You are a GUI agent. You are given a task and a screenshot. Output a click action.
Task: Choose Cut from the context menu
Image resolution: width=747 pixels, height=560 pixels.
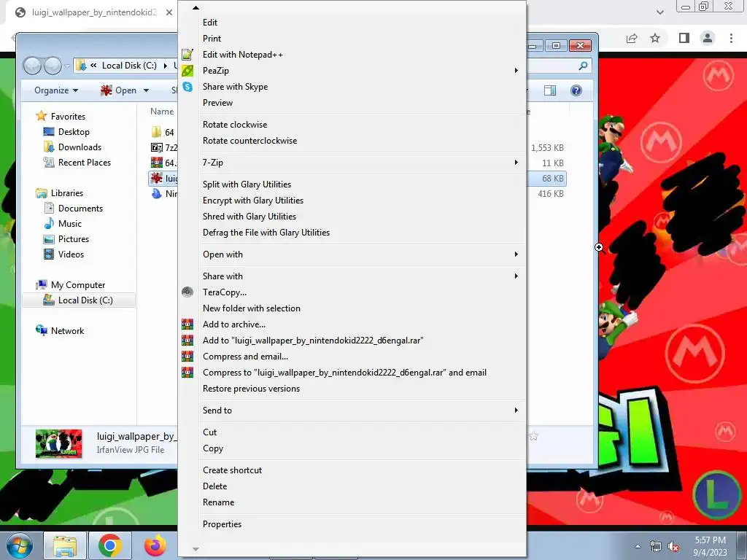(x=209, y=432)
